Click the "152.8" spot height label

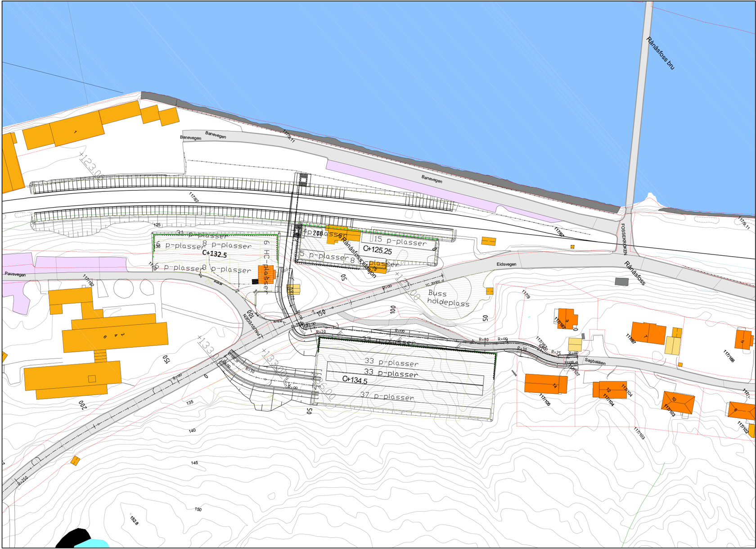click(134, 520)
